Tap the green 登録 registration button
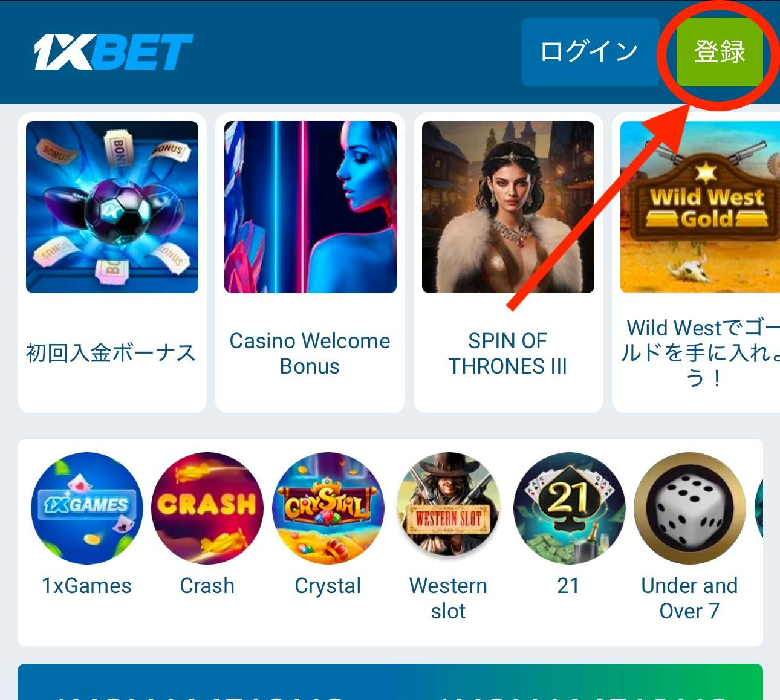The height and width of the screenshot is (700, 780). 719,51
